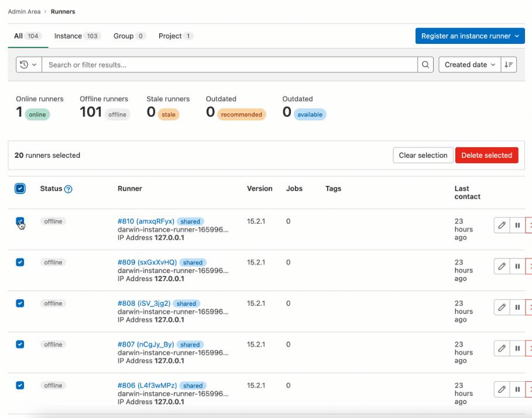Deselect the checkbox for runner #806

[x=19, y=386]
